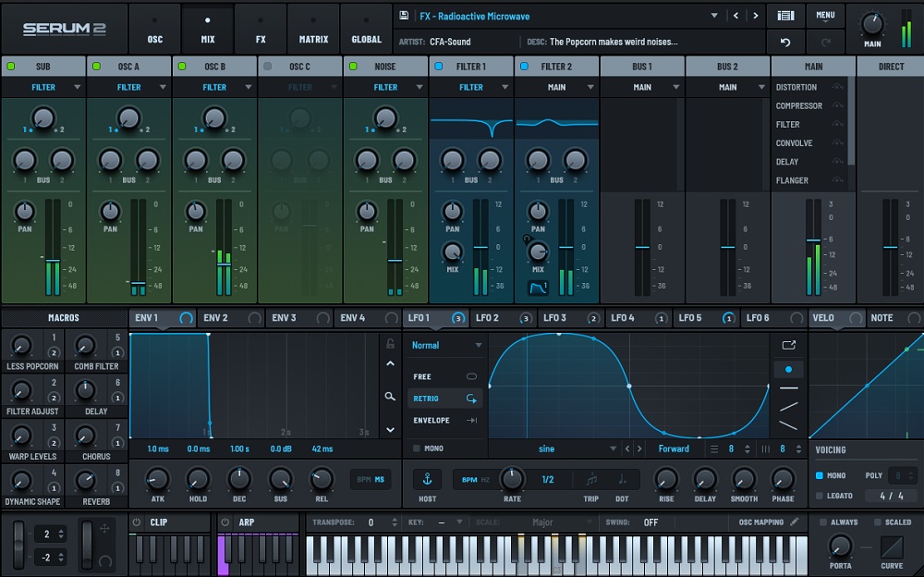Go to next preset with right arrow

click(x=756, y=16)
